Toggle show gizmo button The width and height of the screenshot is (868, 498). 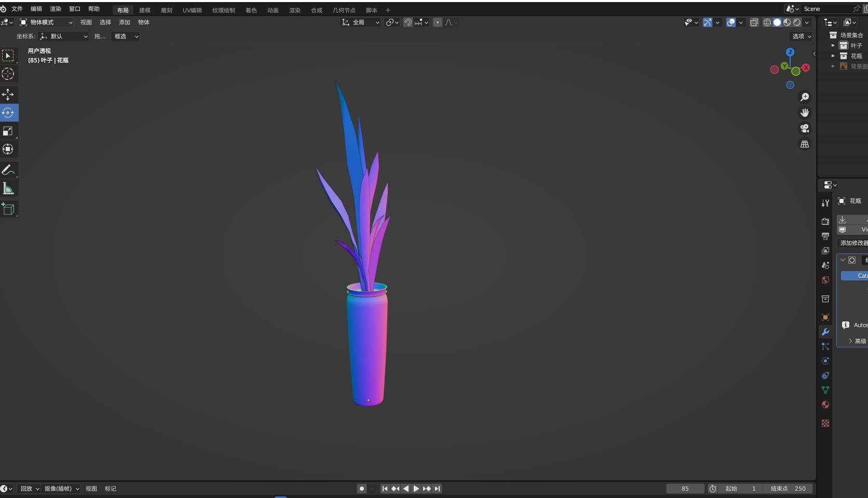pos(708,22)
